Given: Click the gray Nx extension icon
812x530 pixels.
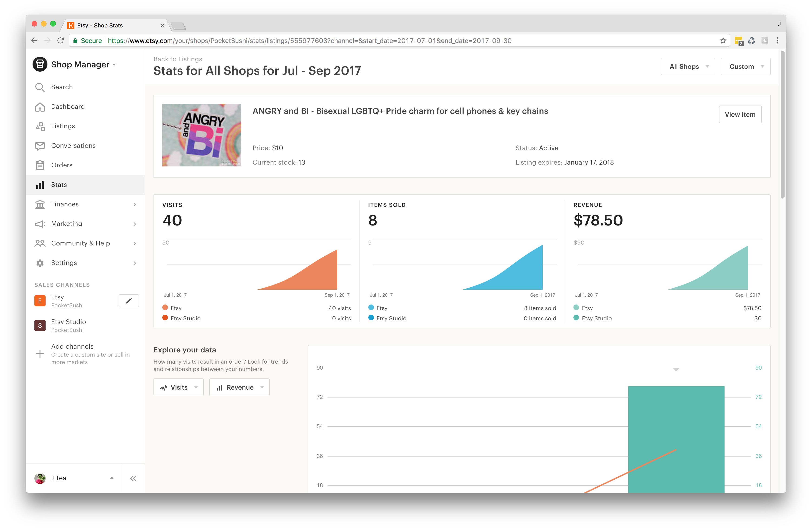Looking at the screenshot, I should pos(765,41).
